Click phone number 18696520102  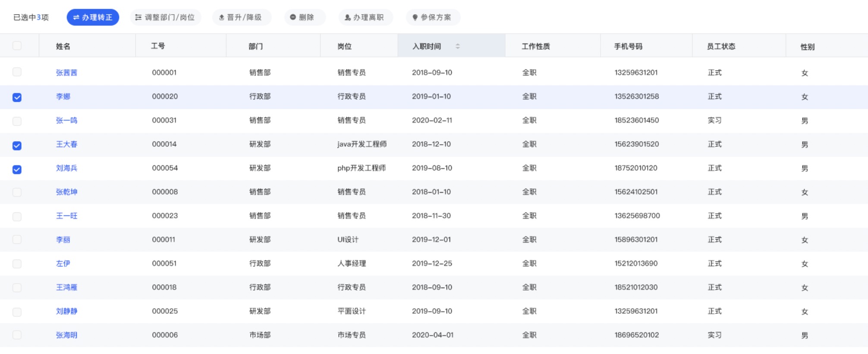pyautogui.click(x=637, y=335)
